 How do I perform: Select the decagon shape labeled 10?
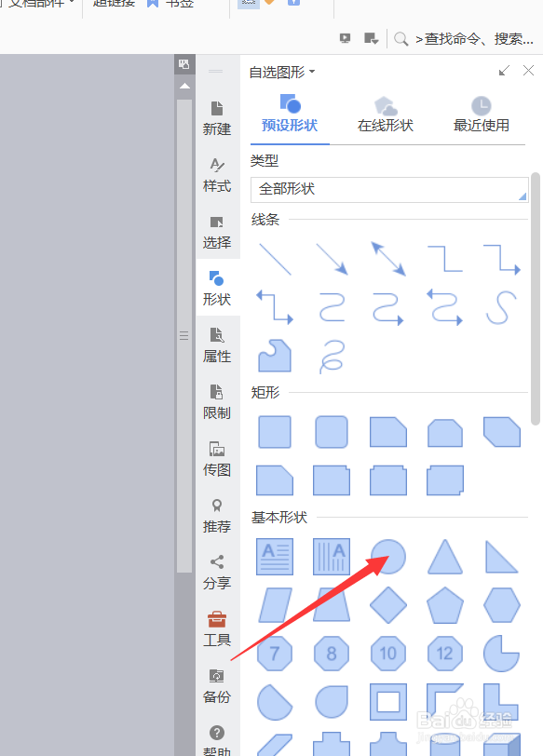(388, 654)
